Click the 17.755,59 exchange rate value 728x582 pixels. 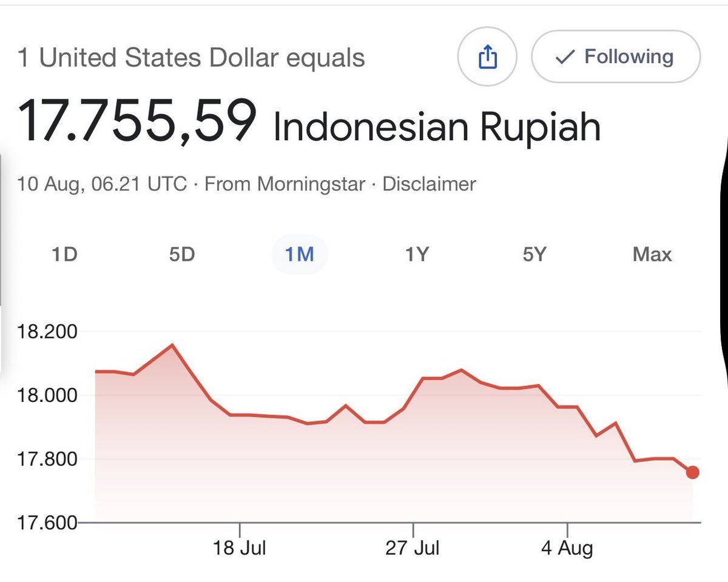click(137, 121)
